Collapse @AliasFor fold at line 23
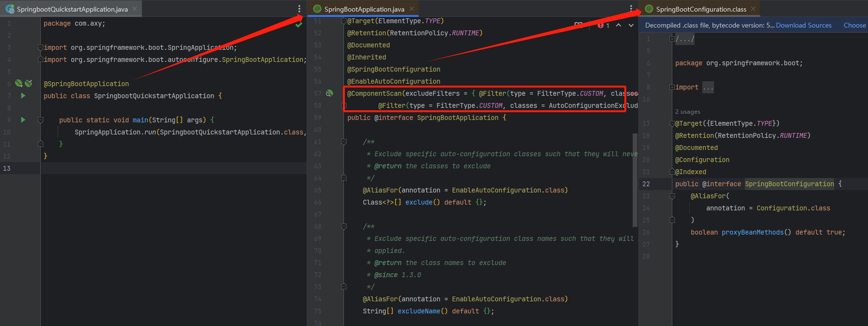 tap(672, 196)
